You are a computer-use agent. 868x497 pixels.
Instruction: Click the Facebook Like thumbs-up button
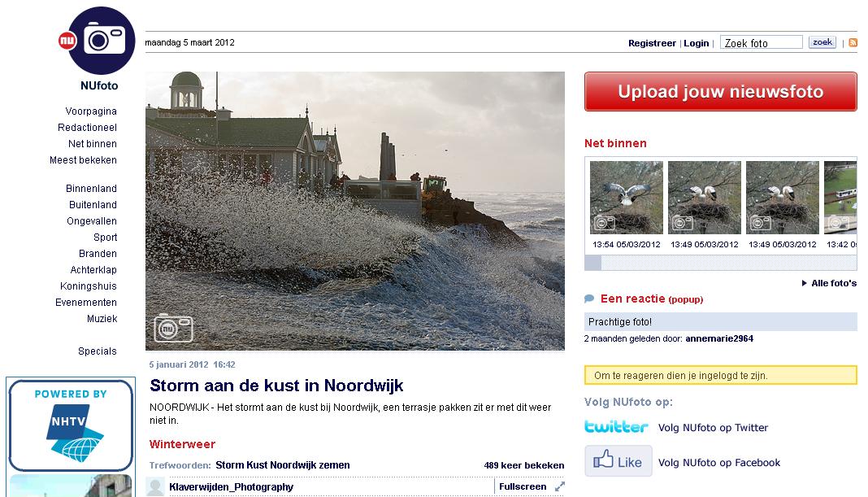point(618,461)
